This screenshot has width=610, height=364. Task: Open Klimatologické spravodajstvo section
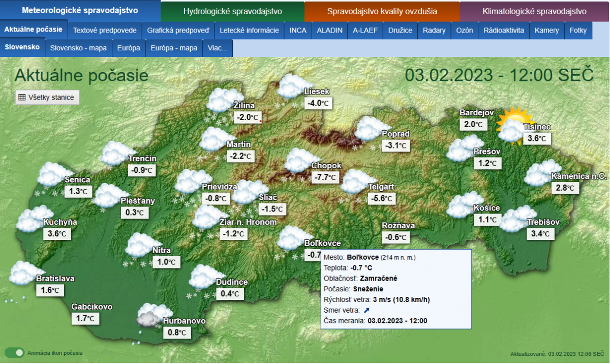coord(534,11)
